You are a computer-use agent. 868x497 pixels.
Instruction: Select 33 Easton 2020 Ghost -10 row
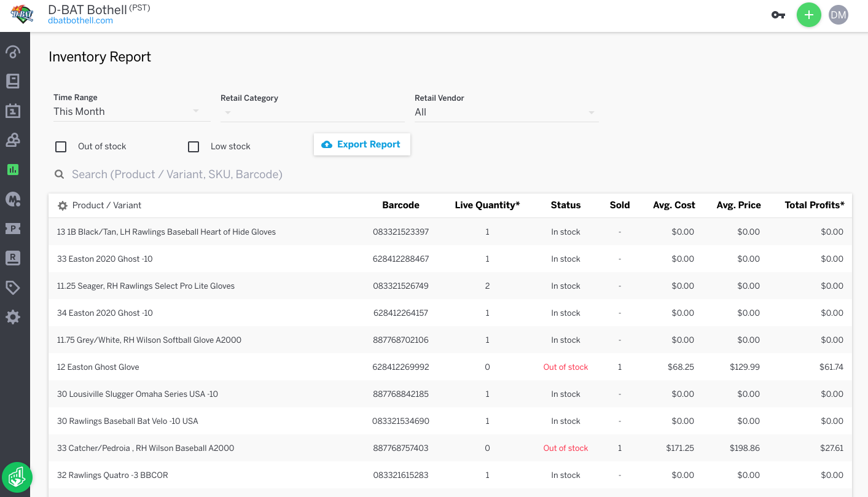(450, 259)
